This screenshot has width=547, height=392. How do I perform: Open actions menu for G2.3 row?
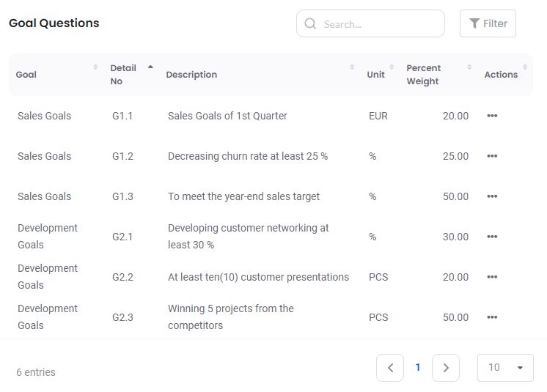click(492, 317)
